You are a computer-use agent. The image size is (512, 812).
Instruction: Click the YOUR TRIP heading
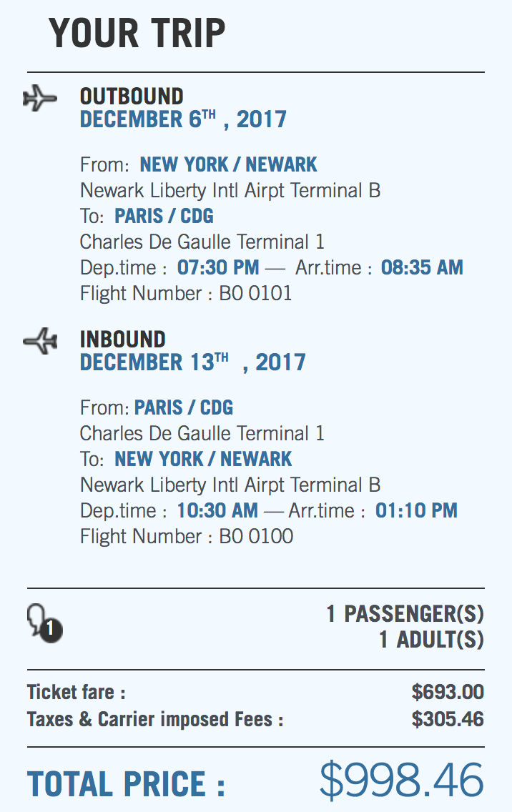pyautogui.click(x=137, y=32)
